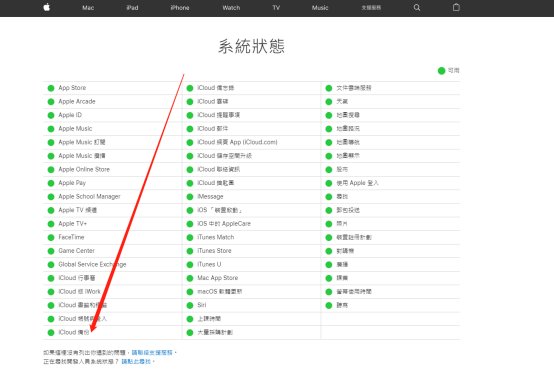Open the Watch menu item

pyautogui.click(x=231, y=7)
